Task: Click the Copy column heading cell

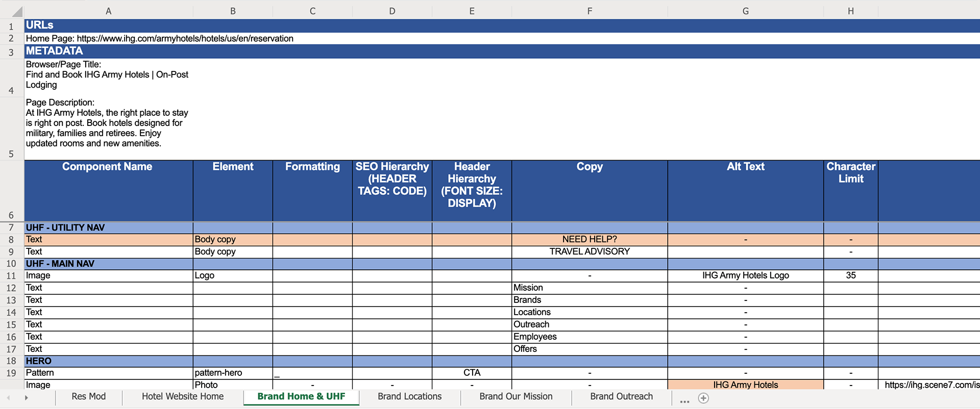Action: coord(590,191)
